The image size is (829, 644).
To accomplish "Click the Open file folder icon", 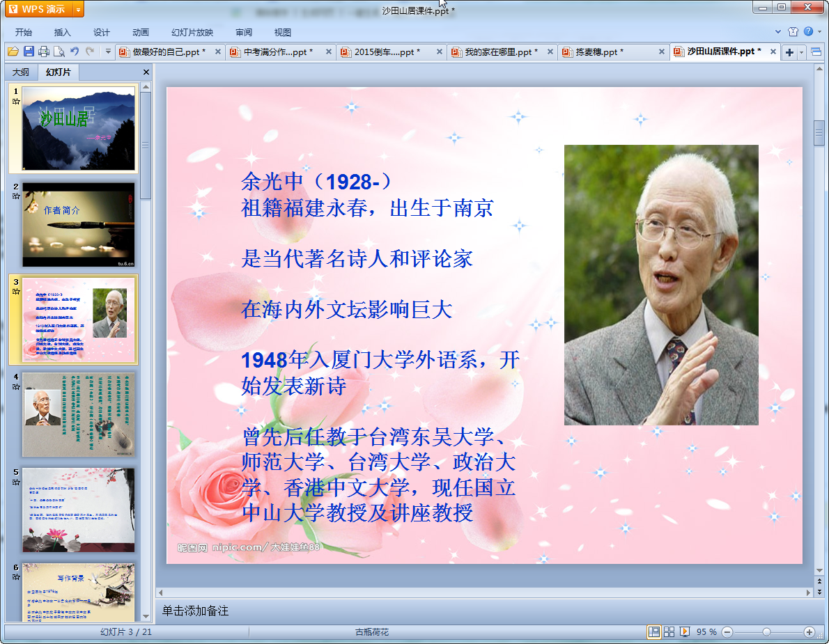I will 13,52.
